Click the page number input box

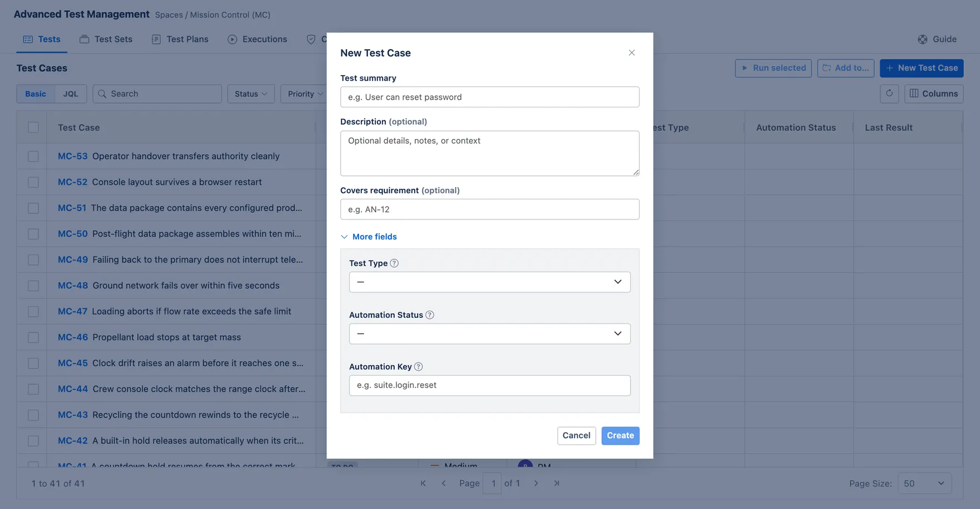[x=493, y=483]
